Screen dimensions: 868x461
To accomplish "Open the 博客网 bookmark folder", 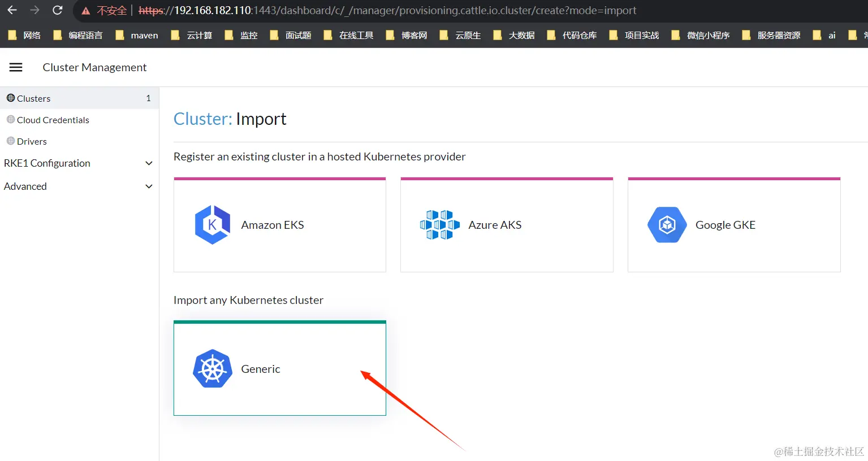I will pos(406,35).
